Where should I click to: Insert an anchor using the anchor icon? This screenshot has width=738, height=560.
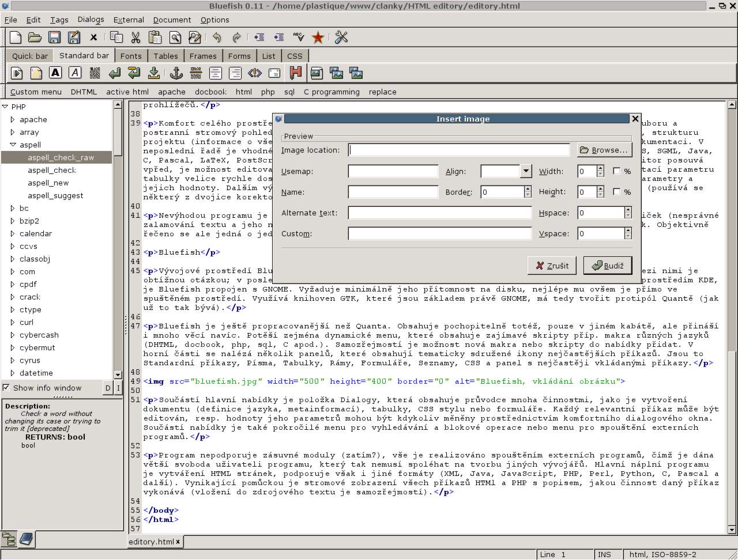176,73
